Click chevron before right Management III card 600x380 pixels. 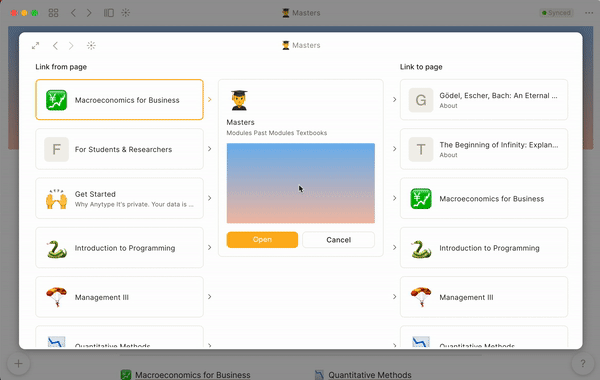click(x=395, y=297)
